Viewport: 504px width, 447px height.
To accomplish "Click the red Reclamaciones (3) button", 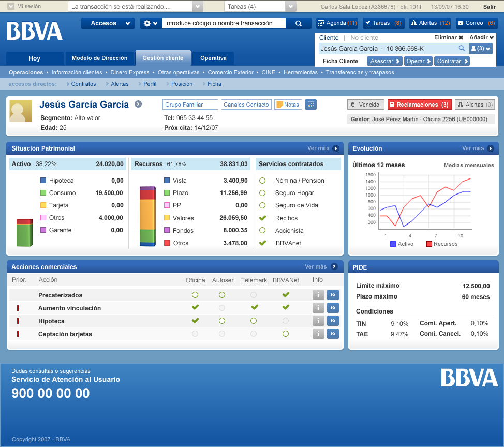I will 420,105.
